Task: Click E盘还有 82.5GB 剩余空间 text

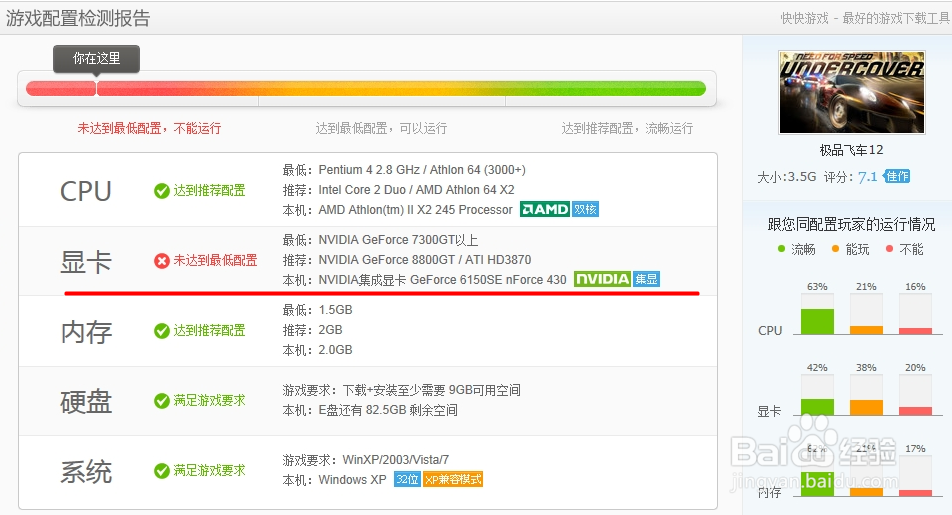Action: (x=388, y=410)
